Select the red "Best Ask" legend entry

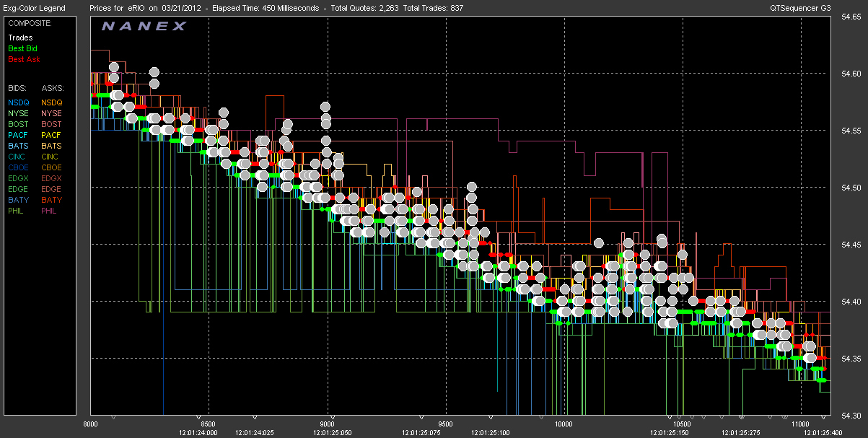tap(24, 59)
